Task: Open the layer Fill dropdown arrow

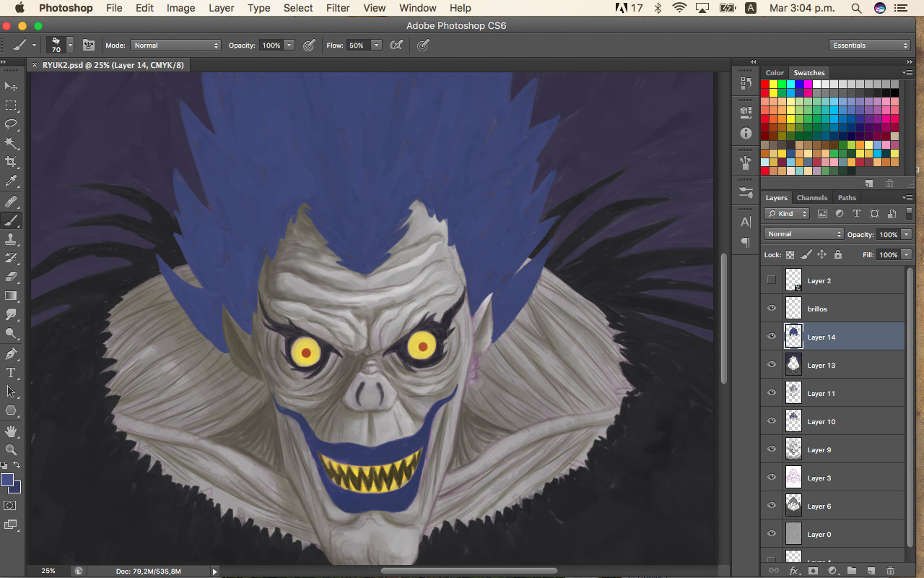Action: click(x=906, y=254)
